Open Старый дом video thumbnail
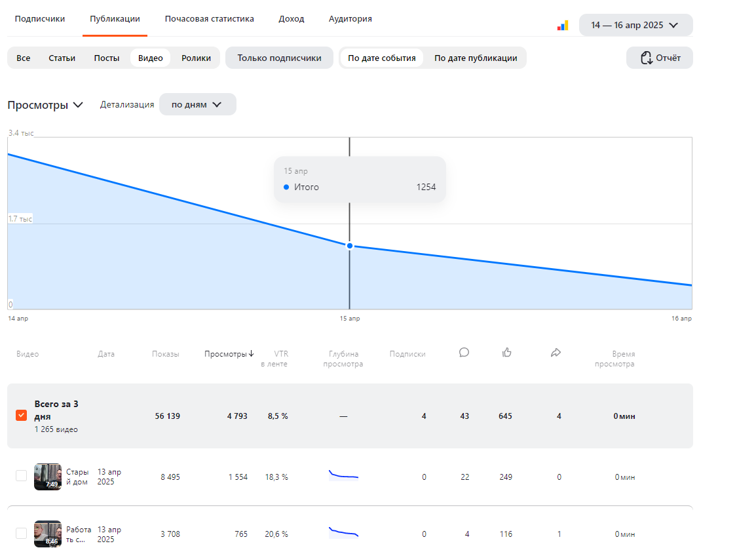This screenshot has width=756, height=550. (48, 477)
